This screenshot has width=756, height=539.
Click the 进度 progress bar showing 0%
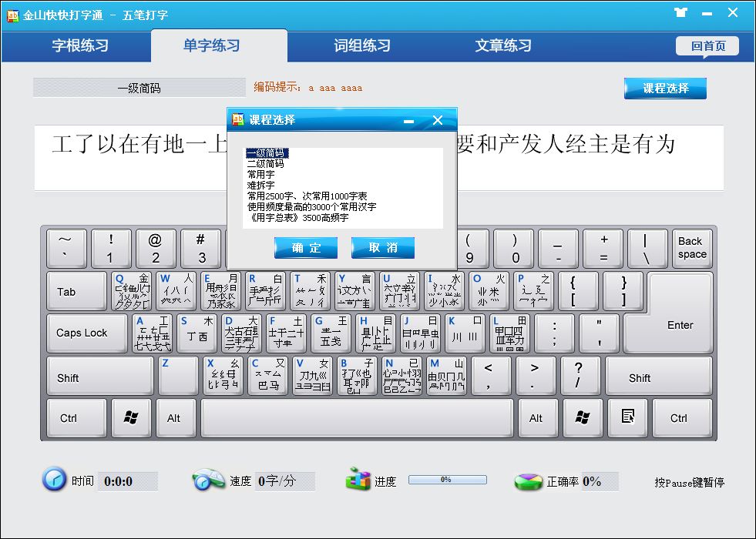(448, 480)
